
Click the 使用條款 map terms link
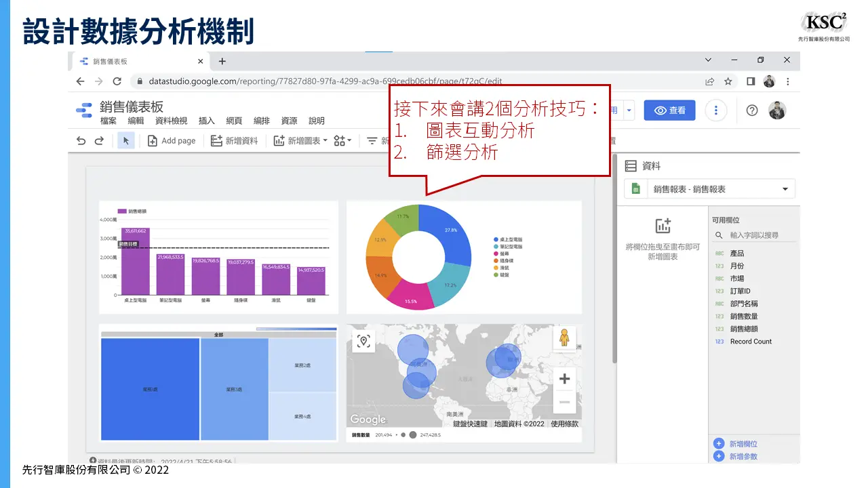pyautogui.click(x=564, y=424)
